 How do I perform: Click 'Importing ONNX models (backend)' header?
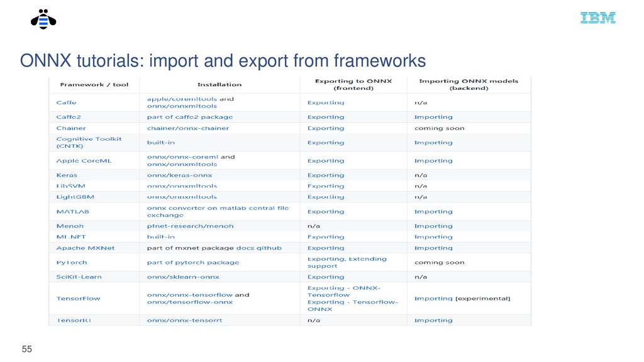click(x=469, y=85)
